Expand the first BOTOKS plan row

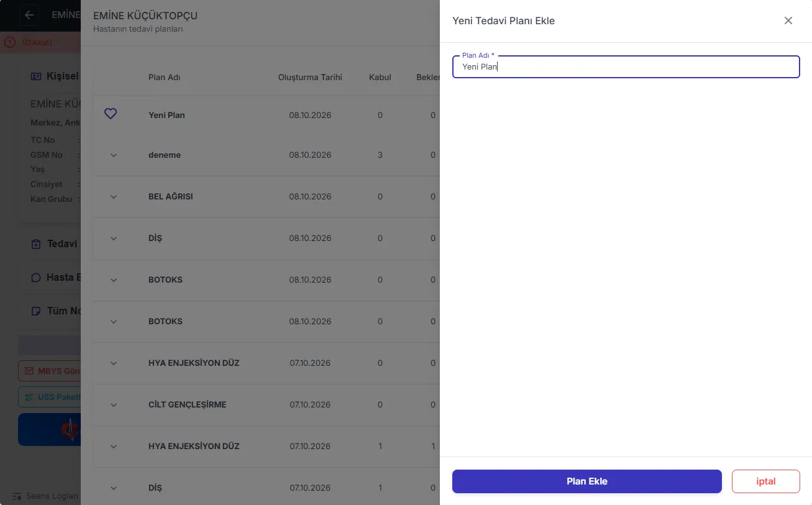click(113, 280)
